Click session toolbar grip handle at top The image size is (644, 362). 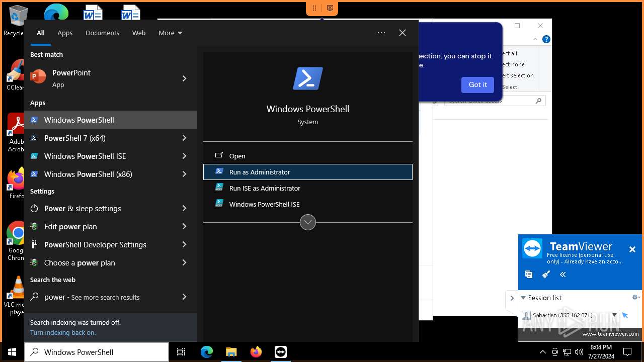coord(314,8)
